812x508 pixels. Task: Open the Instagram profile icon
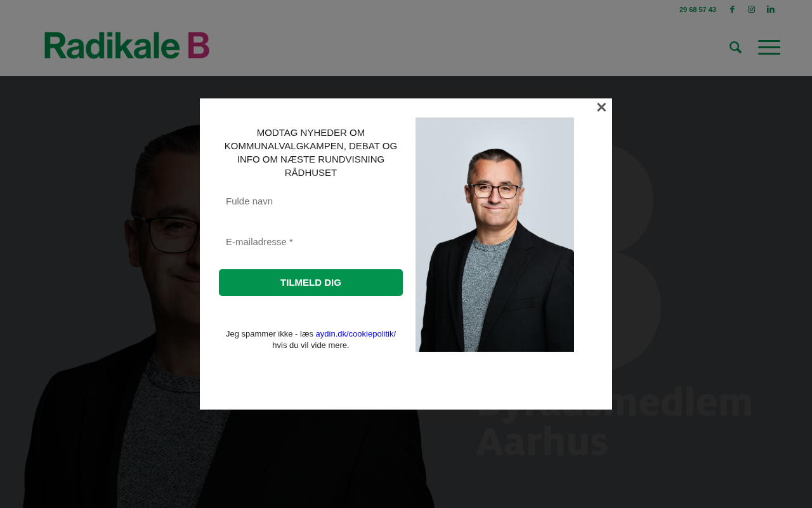[751, 10]
